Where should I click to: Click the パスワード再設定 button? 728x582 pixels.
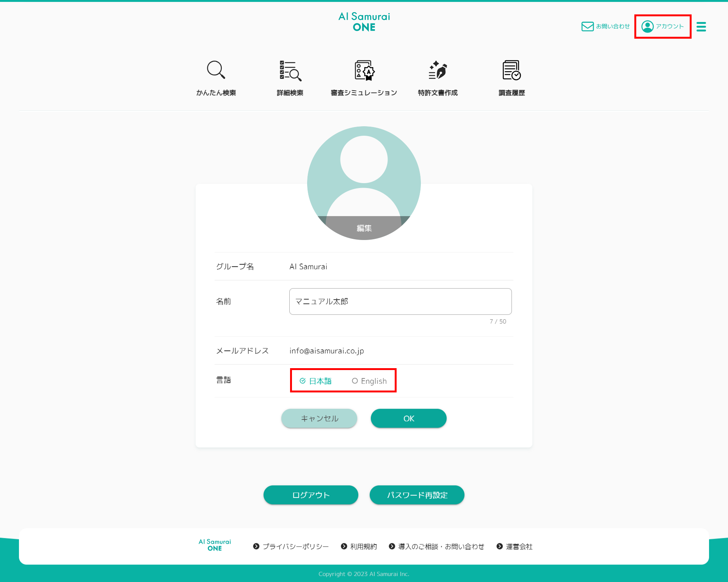417,495
